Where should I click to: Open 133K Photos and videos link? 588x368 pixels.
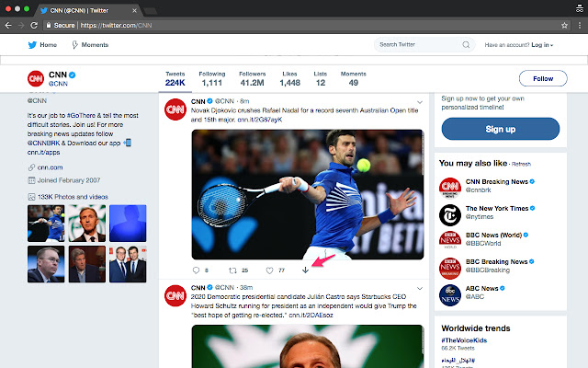(73, 197)
